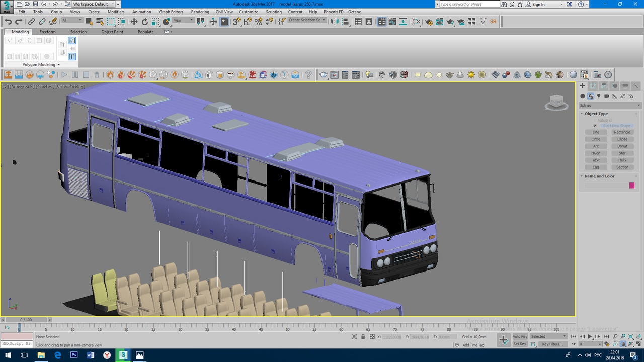Open the Splines category dropdown
Screen dimensions: 644x362
(610, 105)
